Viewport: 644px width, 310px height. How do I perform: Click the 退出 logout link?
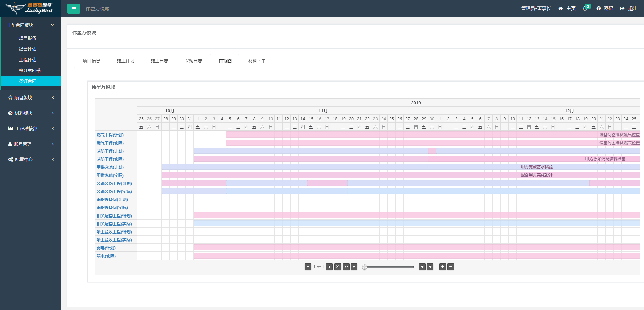pos(629,8)
